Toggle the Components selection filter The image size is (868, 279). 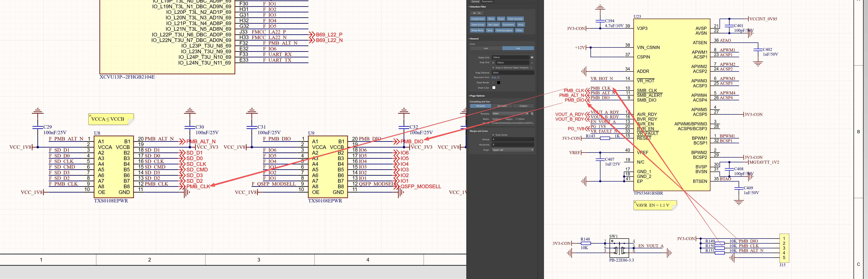click(x=478, y=19)
